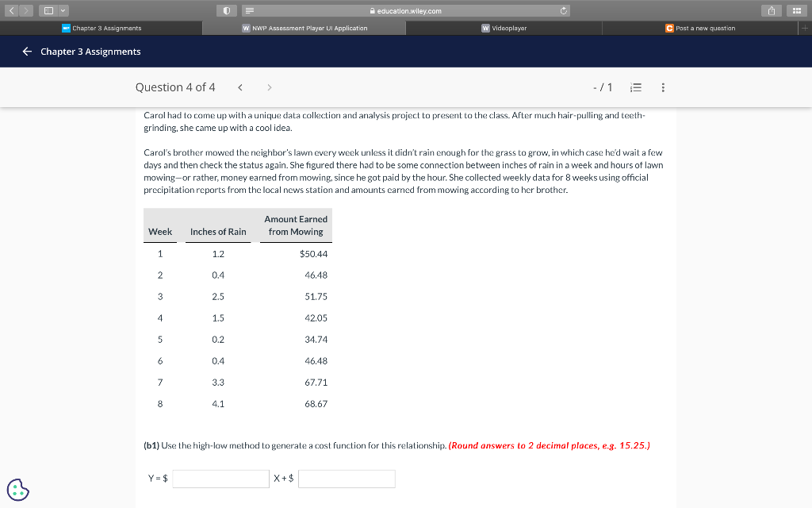Click the red rounding instruction text

click(549, 446)
